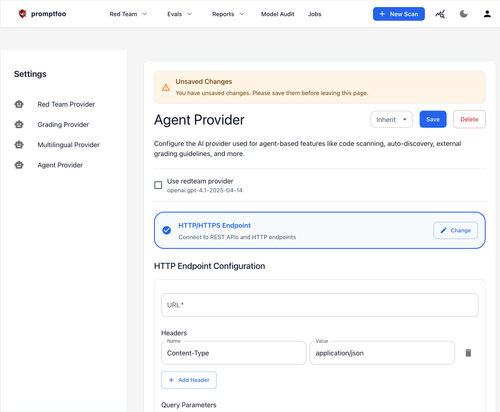Delete the Agent Provider configuration
The height and width of the screenshot is (412, 500).
[x=469, y=119]
